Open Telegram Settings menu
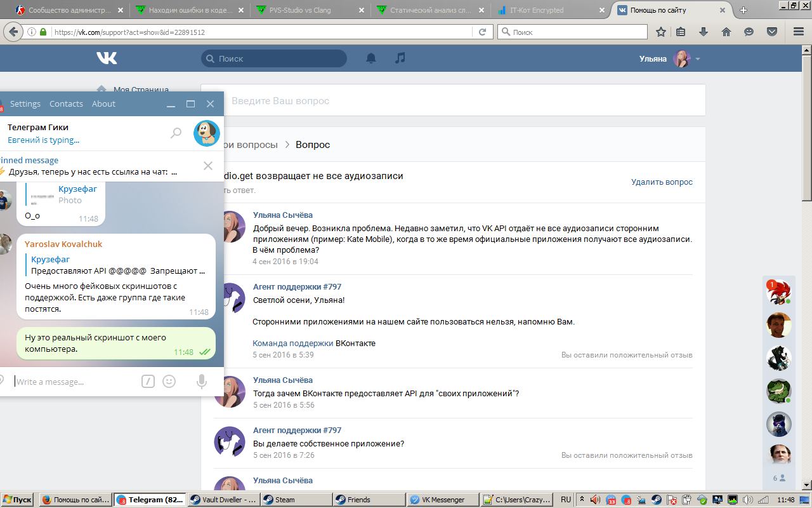 click(25, 104)
